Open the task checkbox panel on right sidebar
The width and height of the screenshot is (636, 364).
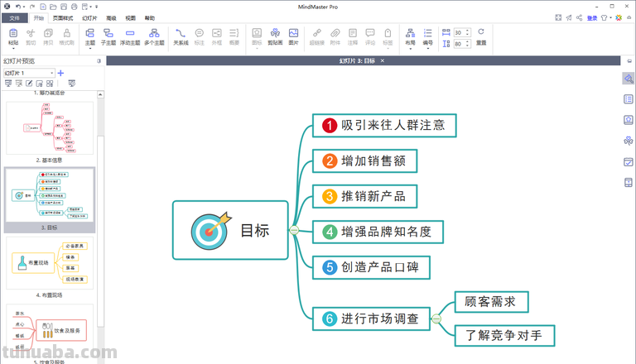629,162
